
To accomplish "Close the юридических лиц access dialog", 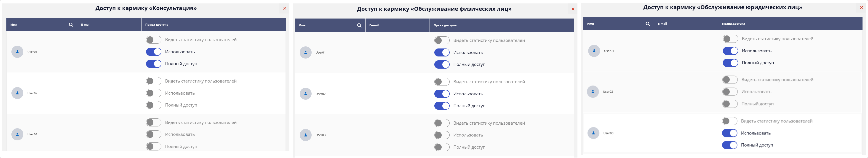I will [x=862, y=7].
